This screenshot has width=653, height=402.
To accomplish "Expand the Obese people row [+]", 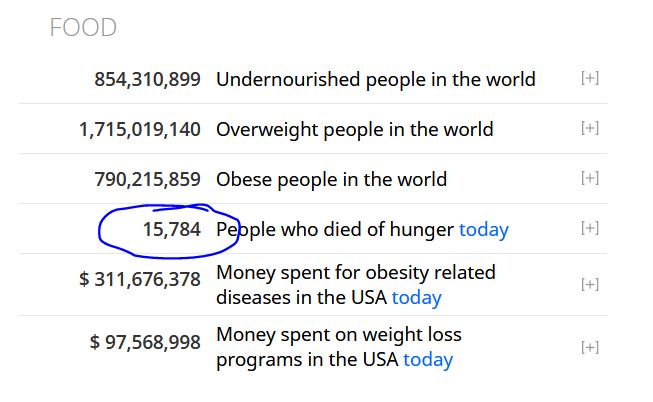I will coord(590,178).
